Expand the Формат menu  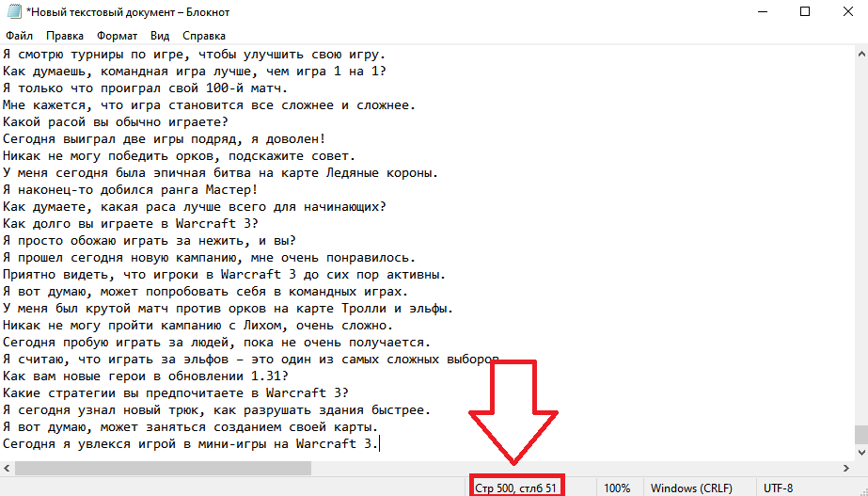point(117,36)
